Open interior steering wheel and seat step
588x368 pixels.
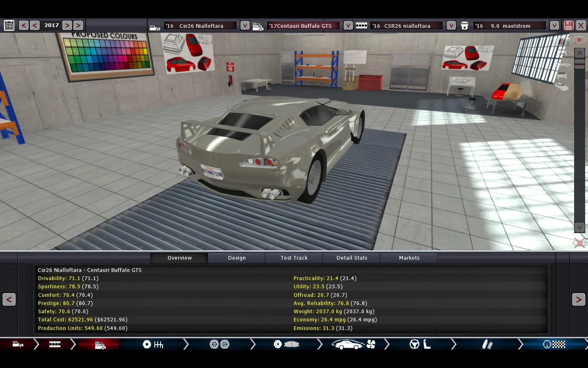[420, 345]
